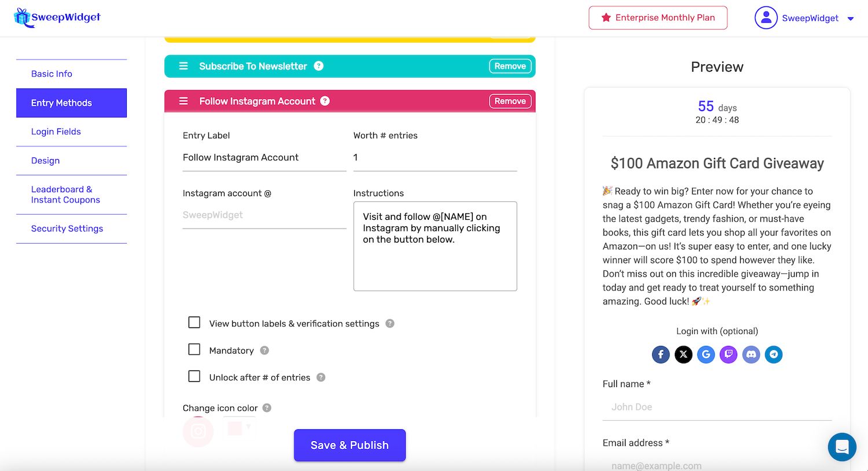Enable Unlock after # of entries
The width and height of the screenshot is (868, 471).
click(x=194, y=376)
